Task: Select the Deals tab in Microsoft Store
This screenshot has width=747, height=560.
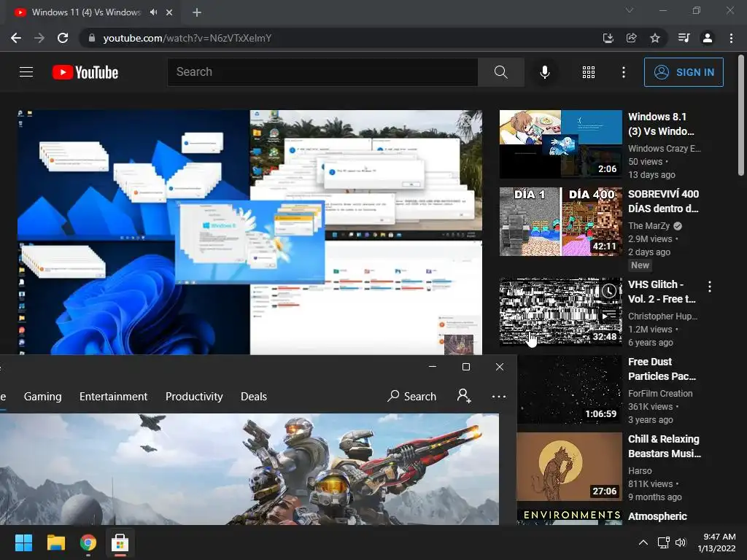Action: point(253,396)
